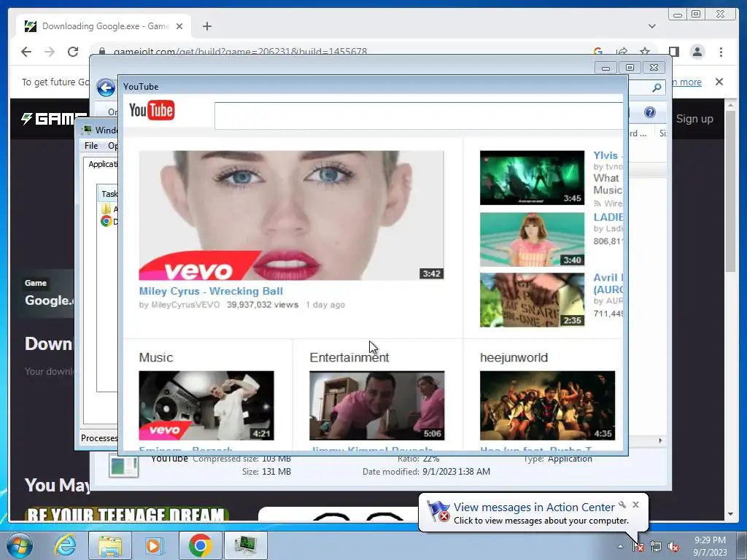Open a new Chrome tab with the plus button
This screenshot has height=560, width=747.
pos(206,26)
